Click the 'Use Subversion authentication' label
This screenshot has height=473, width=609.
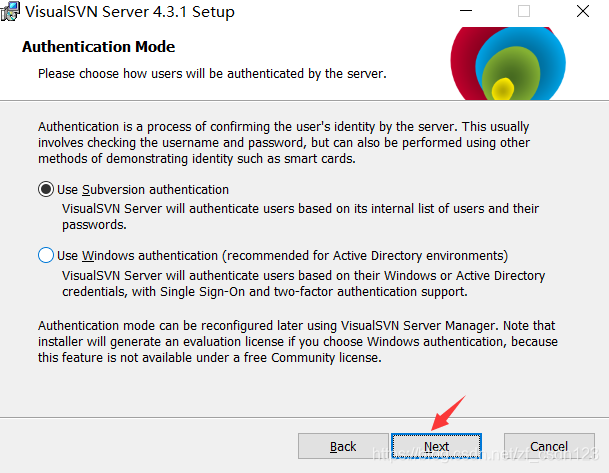(x=143, y=190)
